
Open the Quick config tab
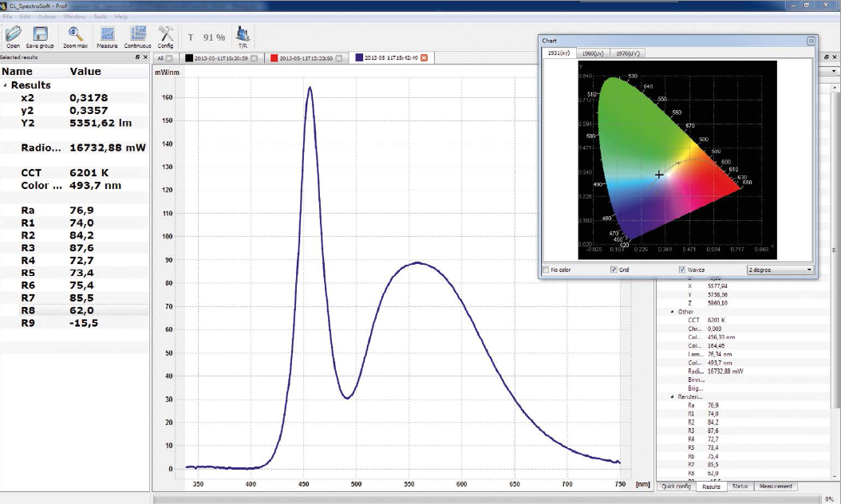click(x=675, y=486)
